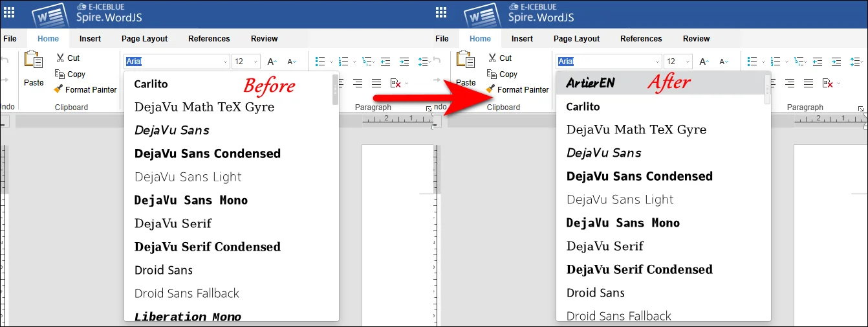Increase font size in the Before panel
Screen dimensions: 868x327
(x=272, y=62)
